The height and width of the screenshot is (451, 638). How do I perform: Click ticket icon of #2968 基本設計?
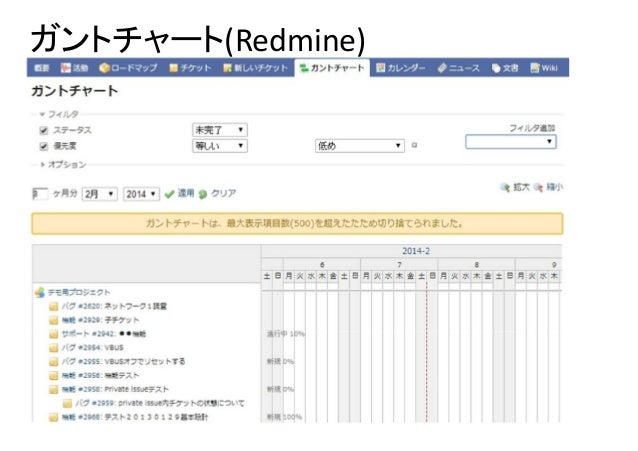(53, 417)
